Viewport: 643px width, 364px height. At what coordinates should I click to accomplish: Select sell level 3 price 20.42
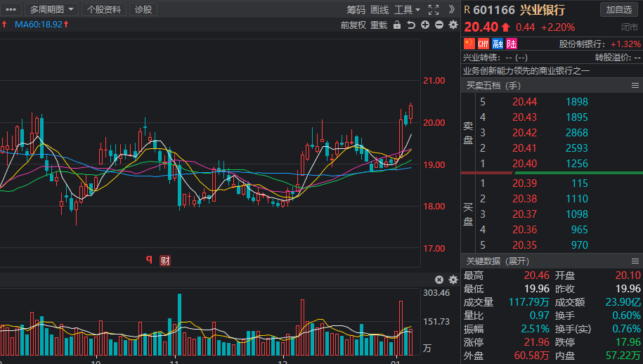(524, 133)
